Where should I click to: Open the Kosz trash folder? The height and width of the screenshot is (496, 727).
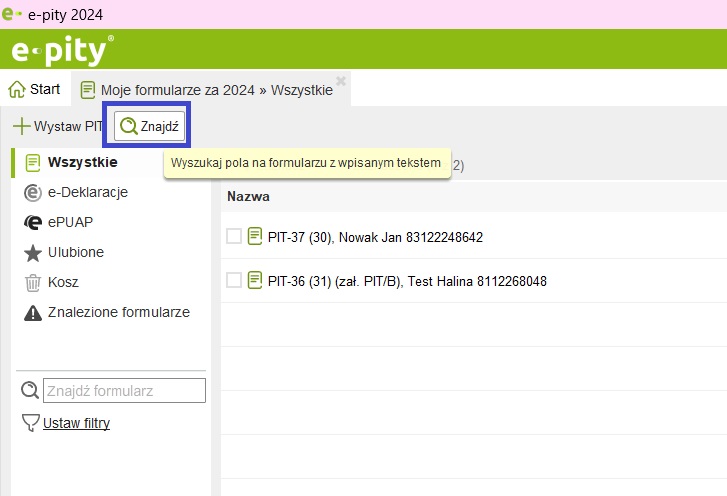pos(62,282)
